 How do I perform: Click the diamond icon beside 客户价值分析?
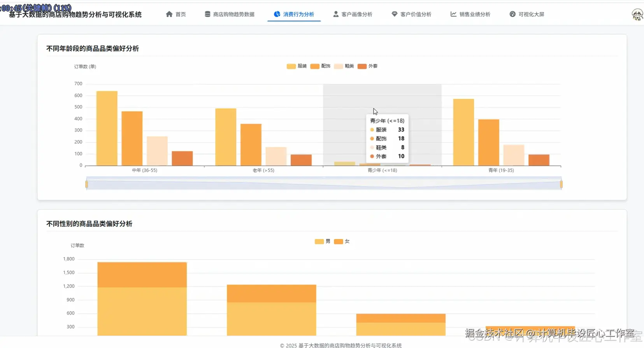pos(395,14)
